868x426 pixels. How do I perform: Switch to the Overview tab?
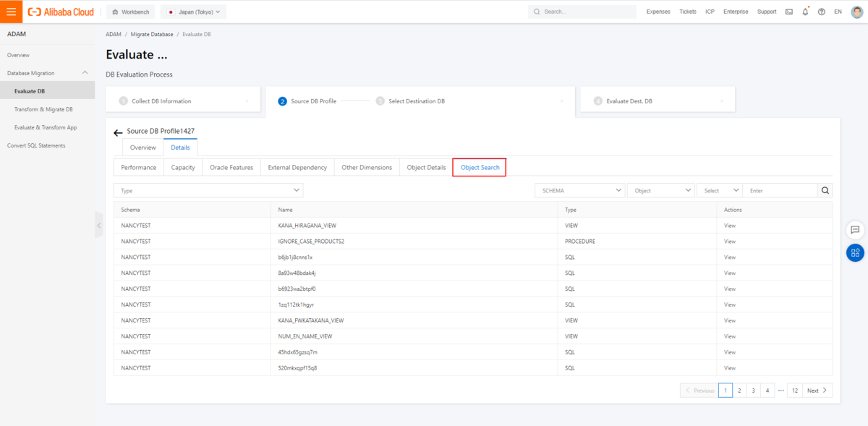tap(142, 148)
